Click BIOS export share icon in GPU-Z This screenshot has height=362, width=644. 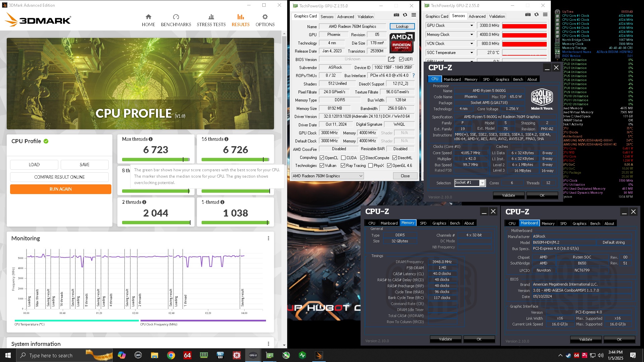pos(391,59)
